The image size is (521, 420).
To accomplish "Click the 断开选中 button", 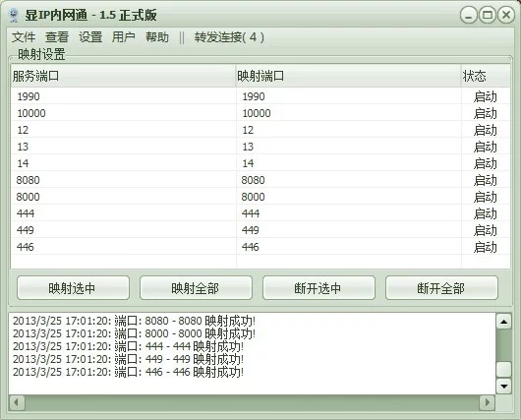I will tap(318, 288).
